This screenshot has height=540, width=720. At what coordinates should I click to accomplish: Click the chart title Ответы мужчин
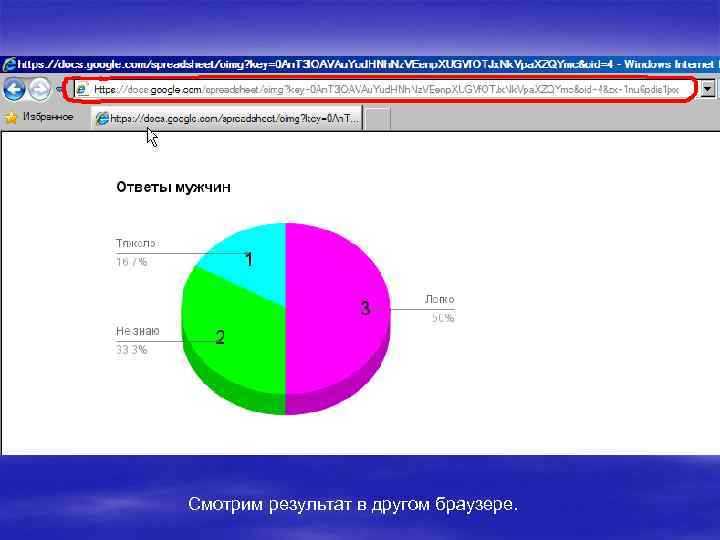tap(174, 187)
